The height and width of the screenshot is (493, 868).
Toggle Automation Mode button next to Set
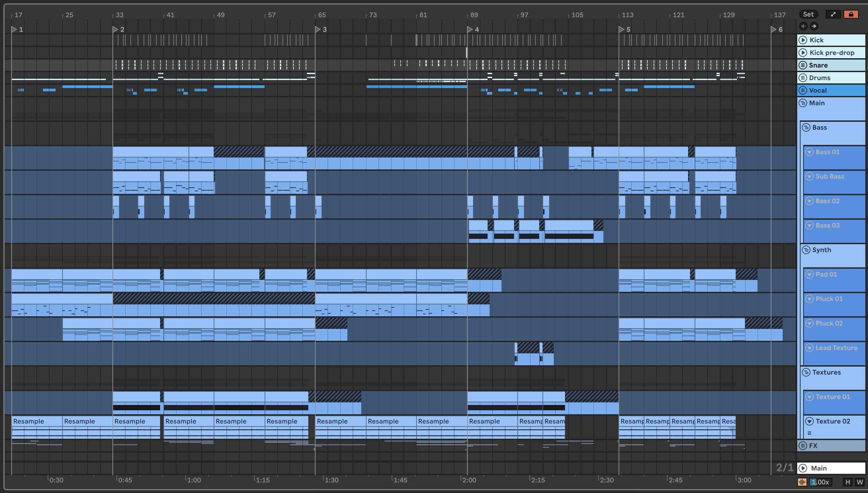point(833,14)
